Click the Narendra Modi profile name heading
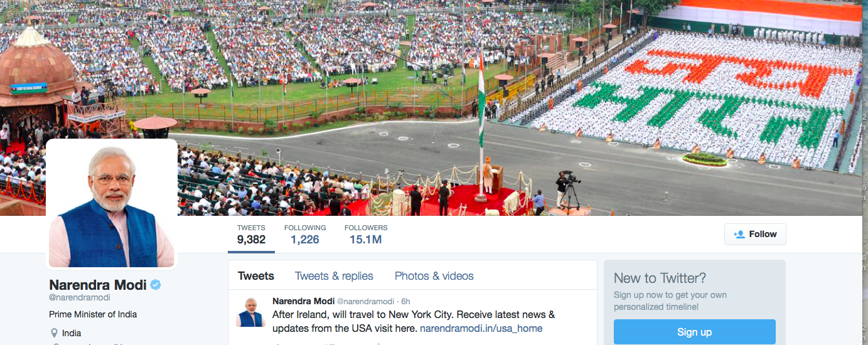 (x=98, y=285)
